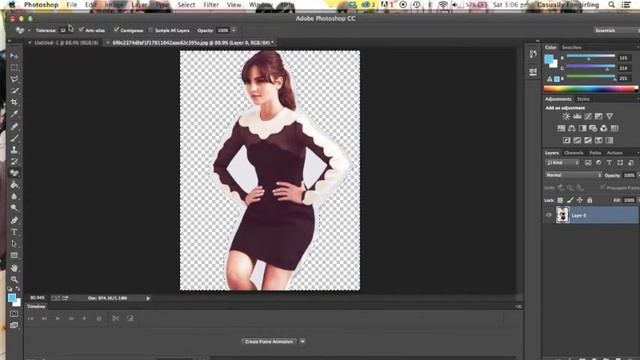Image resolution: width=640 pixels, height=360 pixels.
Task: Click the red channel slider
Action: [591, 56]
